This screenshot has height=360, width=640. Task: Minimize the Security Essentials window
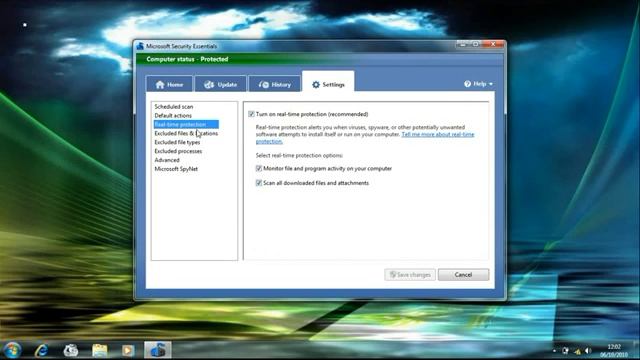point(462,44)
